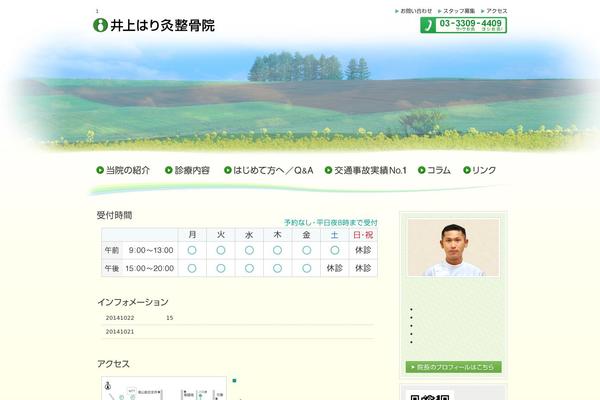This screenshot has height=400, width=600.
Task: Click the Monday morning circle mark
Action: 192,250
